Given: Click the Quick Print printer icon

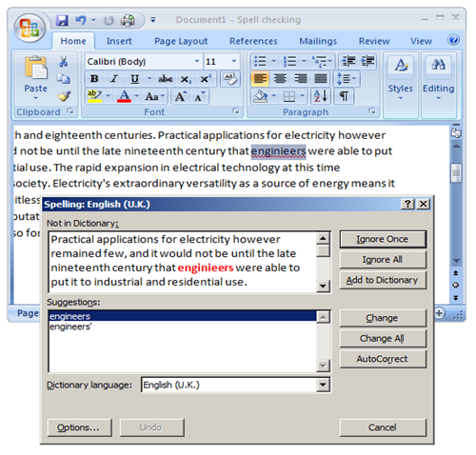Looking at the screenshot, I should tap(128, 21).
